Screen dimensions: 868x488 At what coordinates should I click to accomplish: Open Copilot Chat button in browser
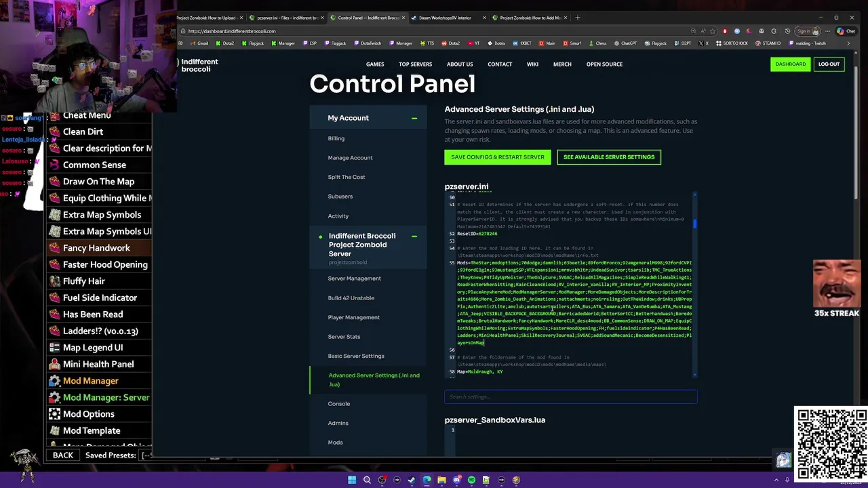pos(845,31)
